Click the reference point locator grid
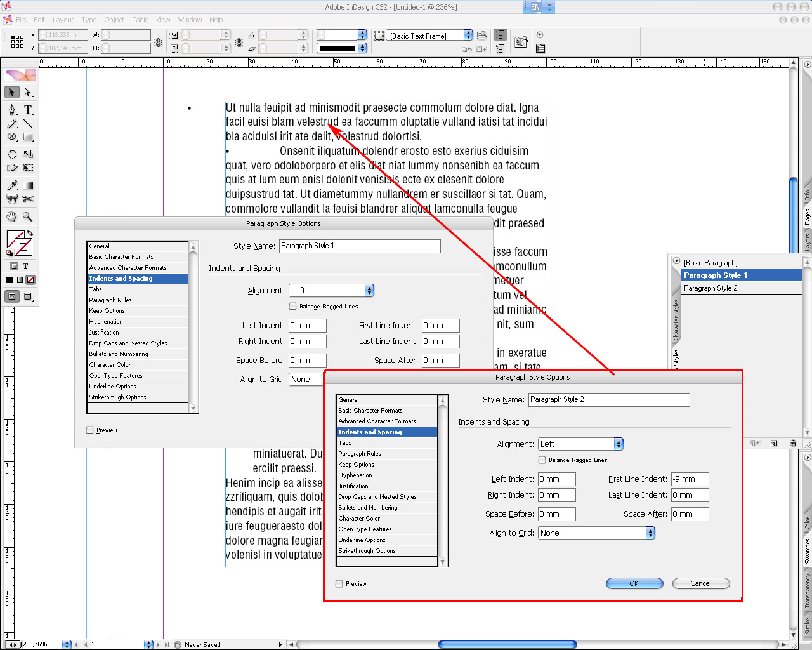Image resolution: width=812 pixels, height=650 pixels. click(x=17, y=41)
